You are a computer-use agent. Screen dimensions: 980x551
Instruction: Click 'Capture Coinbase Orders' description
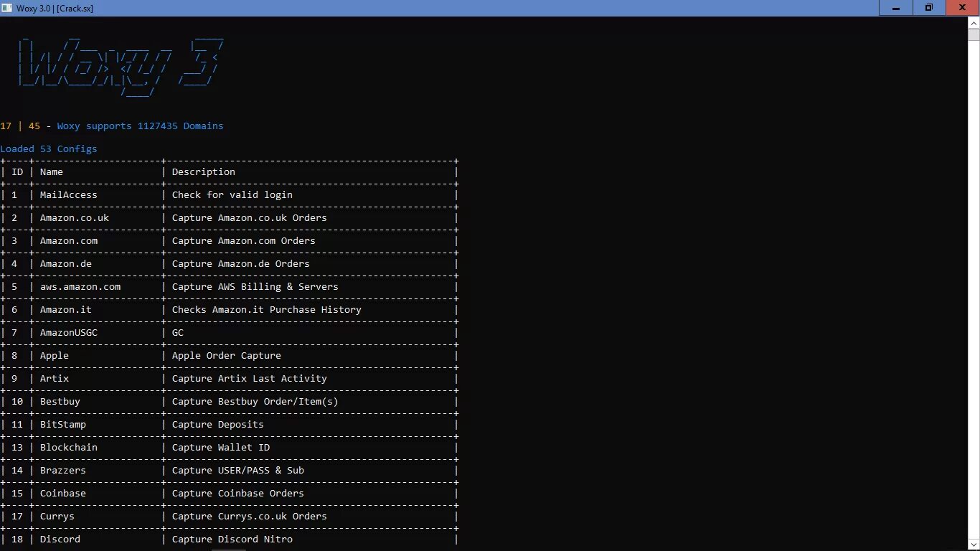238,494
